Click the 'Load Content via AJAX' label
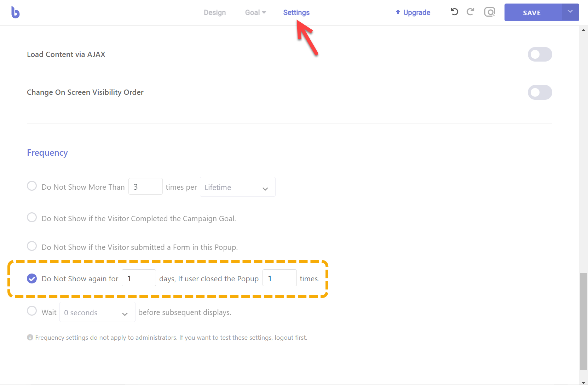The height and width of the screenshot is (385, 588). coord(66,54)
